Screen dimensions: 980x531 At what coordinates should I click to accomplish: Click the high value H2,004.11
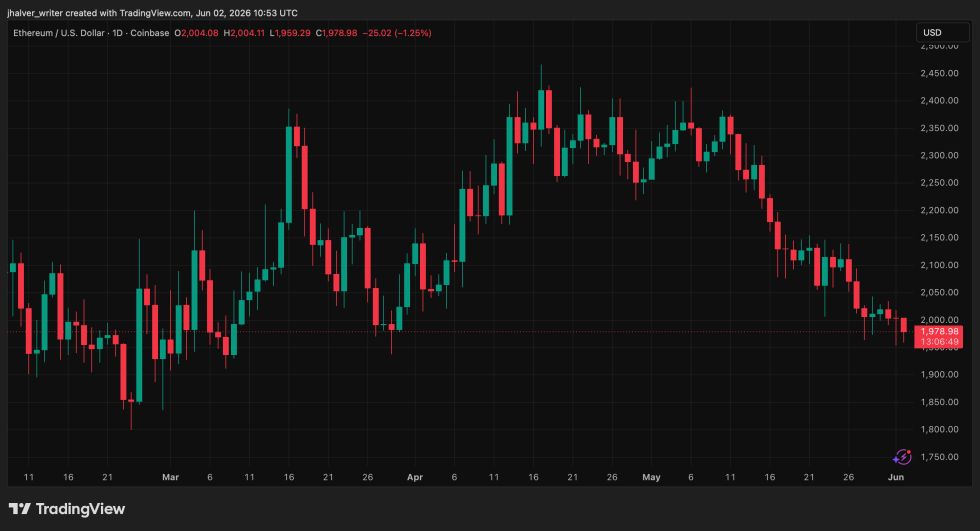(244, 33)
